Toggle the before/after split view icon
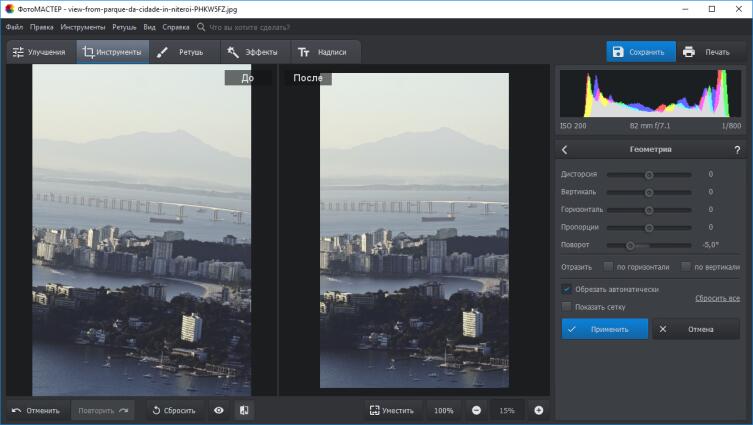The image size is (753, 425). [244, 410]
